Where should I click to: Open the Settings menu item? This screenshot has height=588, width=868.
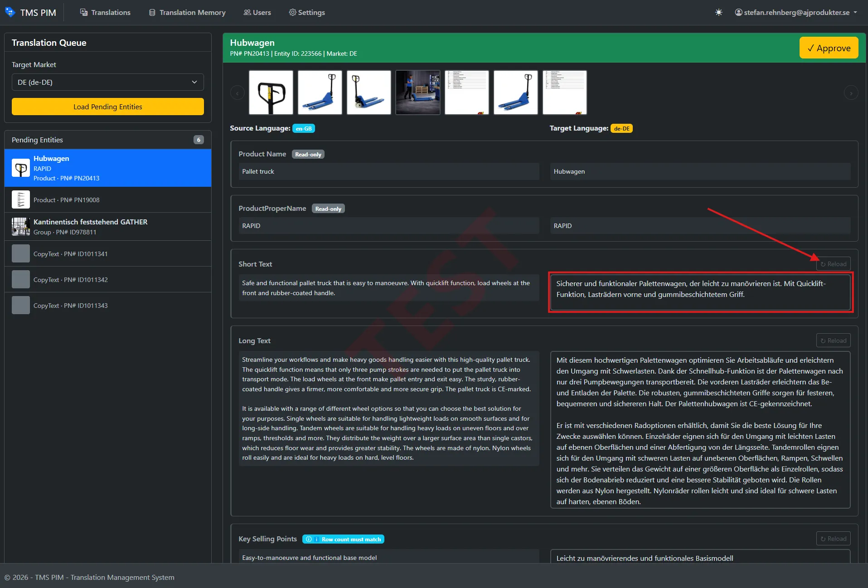click(307, 12)
